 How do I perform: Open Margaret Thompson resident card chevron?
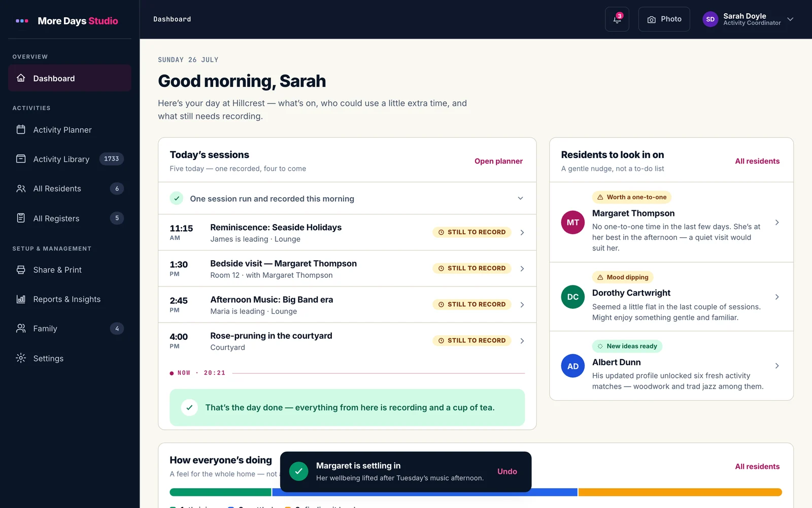777,223
